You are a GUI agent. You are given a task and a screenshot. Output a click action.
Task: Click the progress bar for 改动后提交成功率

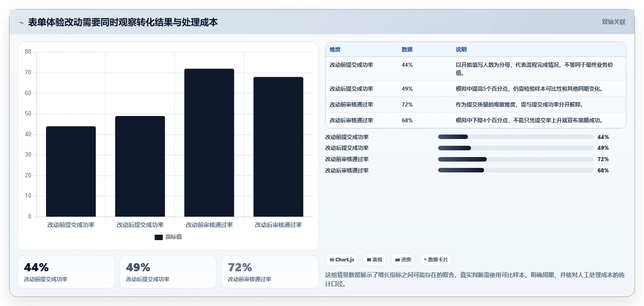tap(516, 148)
